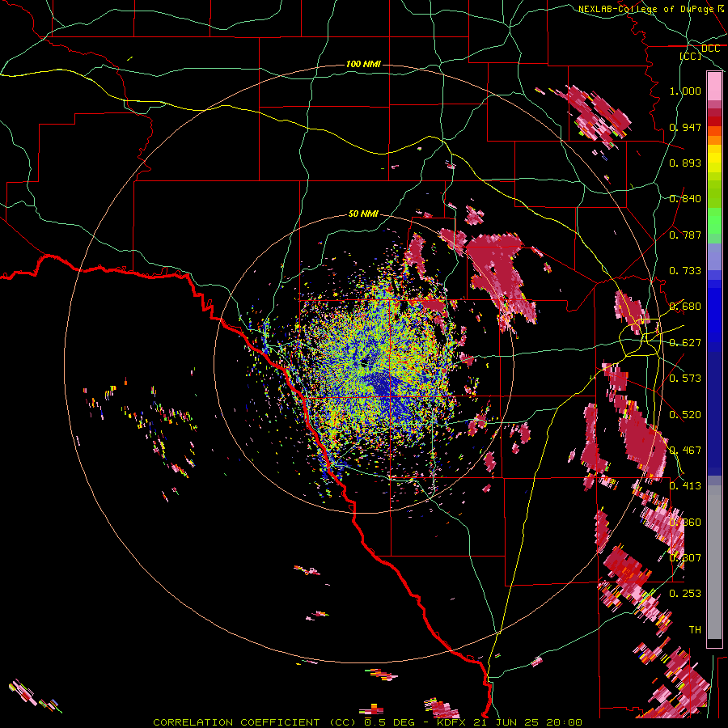This screenshot has width=728, height=728.
Task: Click the NEXLAB-College of DuPage credit text
Action: (646, 9)
